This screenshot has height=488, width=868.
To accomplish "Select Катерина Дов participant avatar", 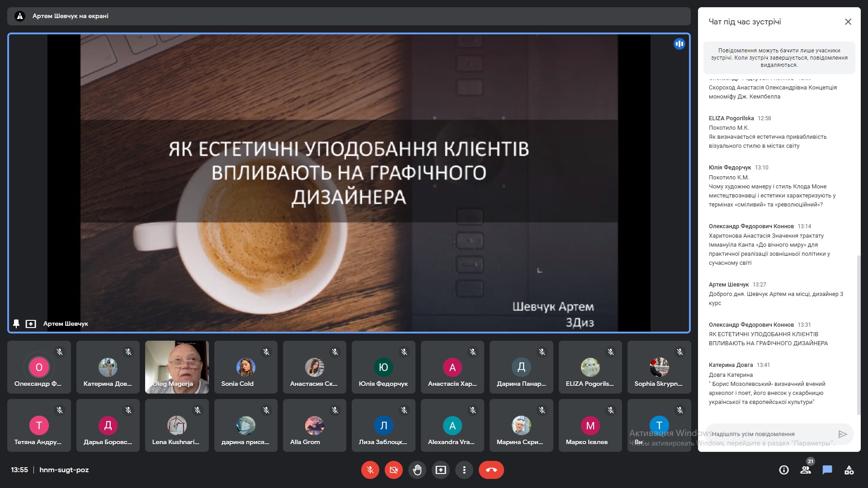I will tap(108, 367).
